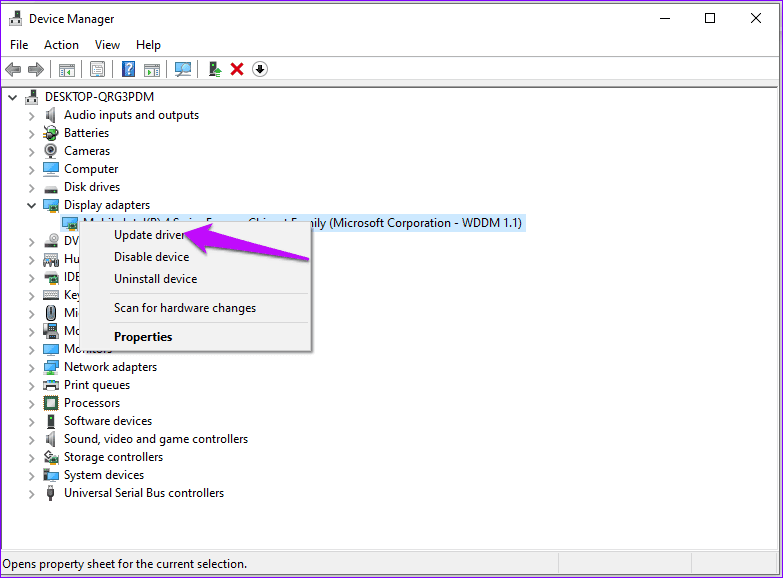Click the show/hide action pane icon
783x578 pixels.
(152, 69)
